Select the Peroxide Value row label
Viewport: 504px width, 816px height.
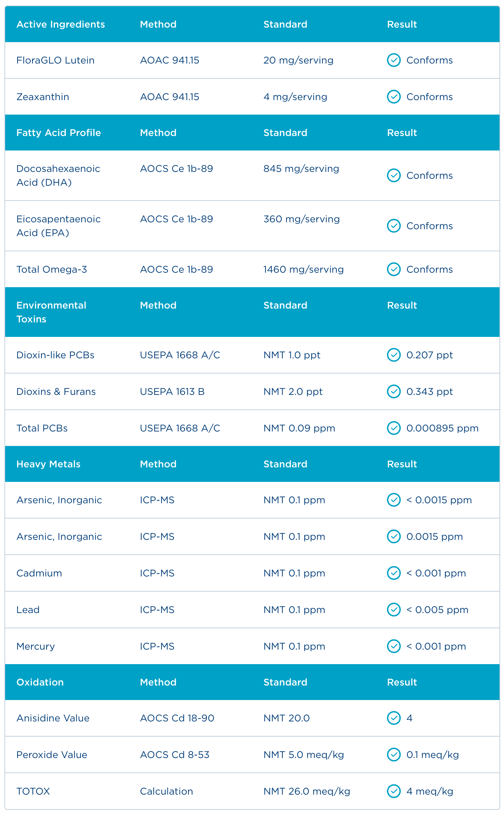coord(52,755)
